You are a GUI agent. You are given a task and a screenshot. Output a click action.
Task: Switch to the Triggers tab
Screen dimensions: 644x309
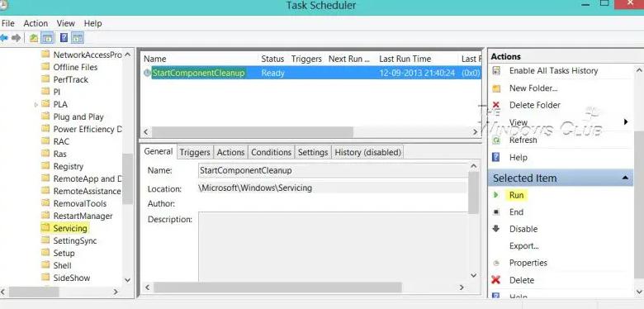[x=195, y=153]
